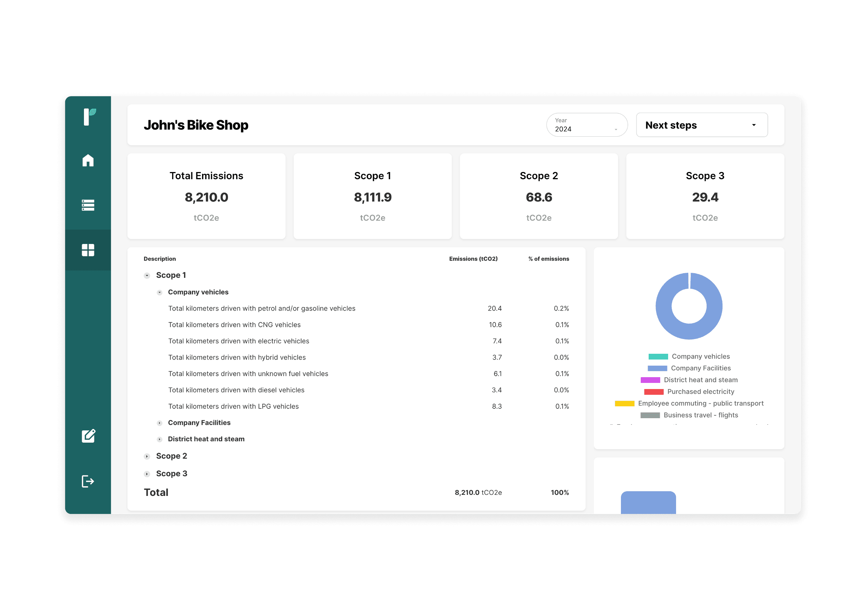The width and height of the screenshot is (868, 610).
Task: Click the 0.2% emissions percentage
Action: tap(561, 308)
